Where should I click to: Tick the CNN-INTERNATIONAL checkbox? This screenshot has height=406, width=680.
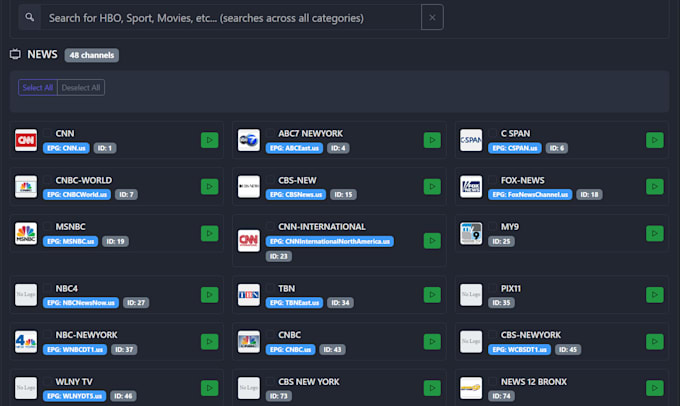point(270,226)
